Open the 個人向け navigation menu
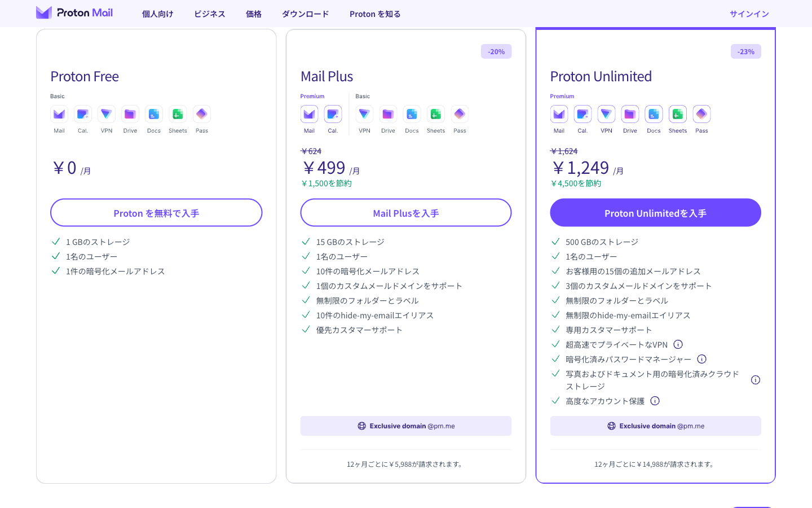Screen dimensions: 812x508 [x=158, y=14]
